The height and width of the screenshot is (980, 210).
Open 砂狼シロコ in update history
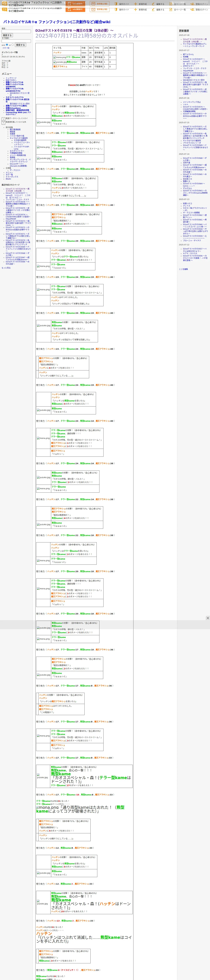click(x=188, y=204)
